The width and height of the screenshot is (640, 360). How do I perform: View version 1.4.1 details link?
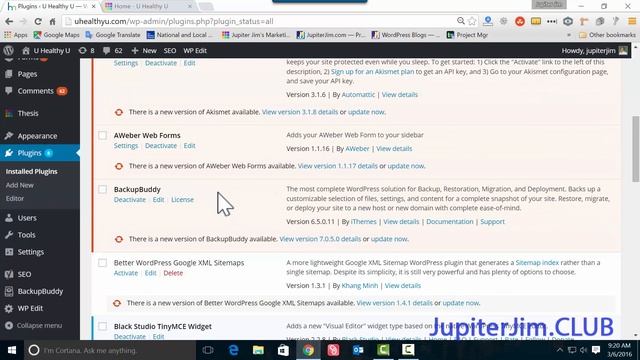coord(394,303)
